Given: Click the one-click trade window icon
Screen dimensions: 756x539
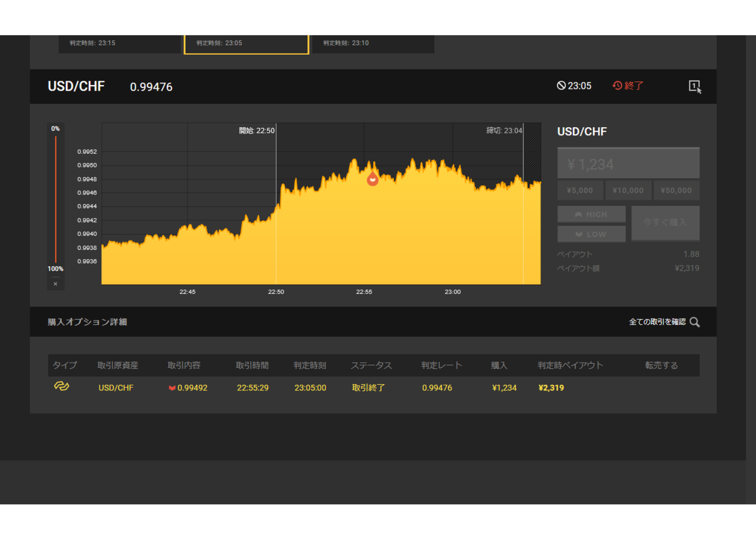Looking at the screenshot, I should [x=694, y=87].
